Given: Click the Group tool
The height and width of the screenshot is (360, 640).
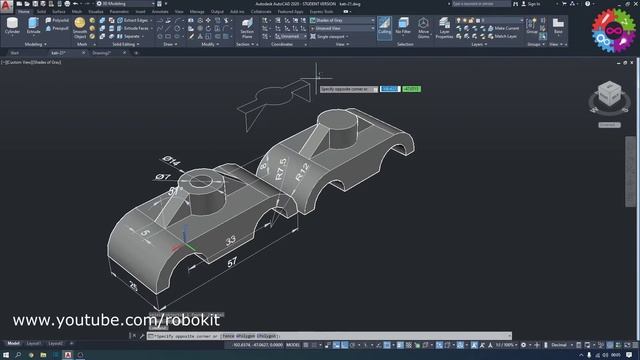Looking at the screenshot, I should 532,25.
